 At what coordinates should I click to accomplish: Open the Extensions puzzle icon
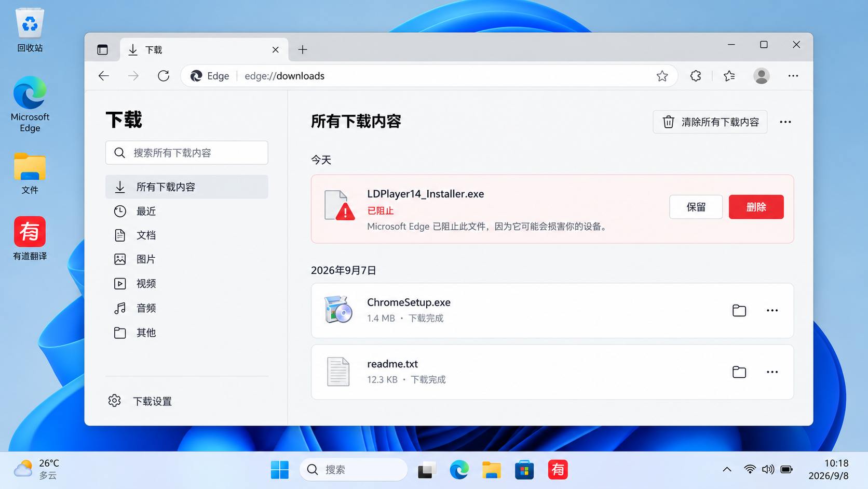(696, 76)
